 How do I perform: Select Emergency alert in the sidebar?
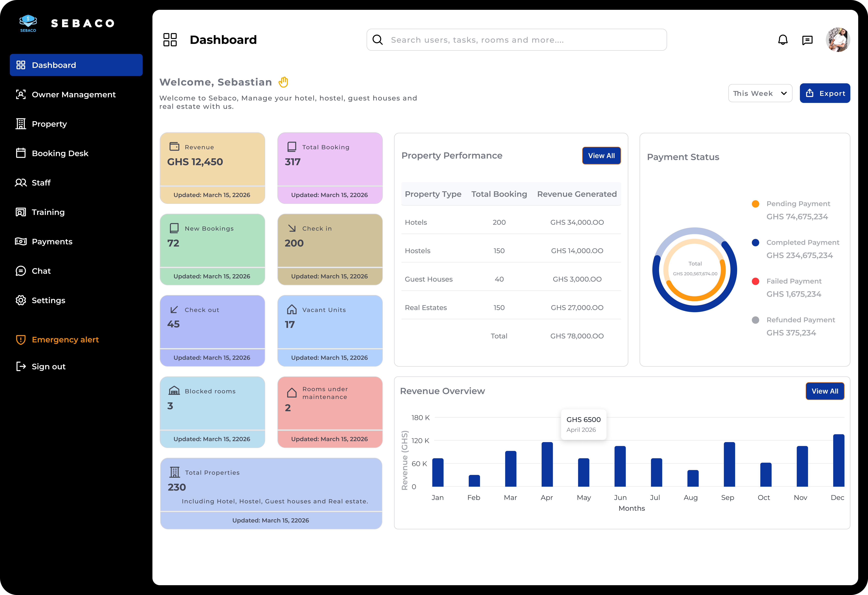65,339
